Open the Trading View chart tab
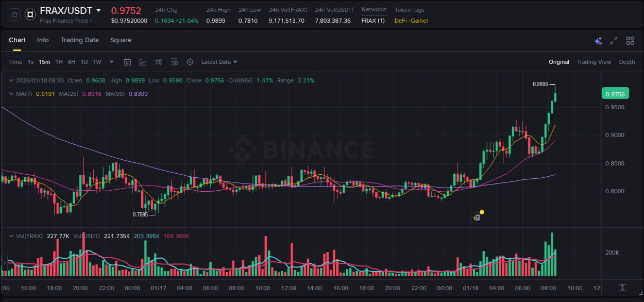Viewport: 644px width, 302px height. click(x=594, y=62)
